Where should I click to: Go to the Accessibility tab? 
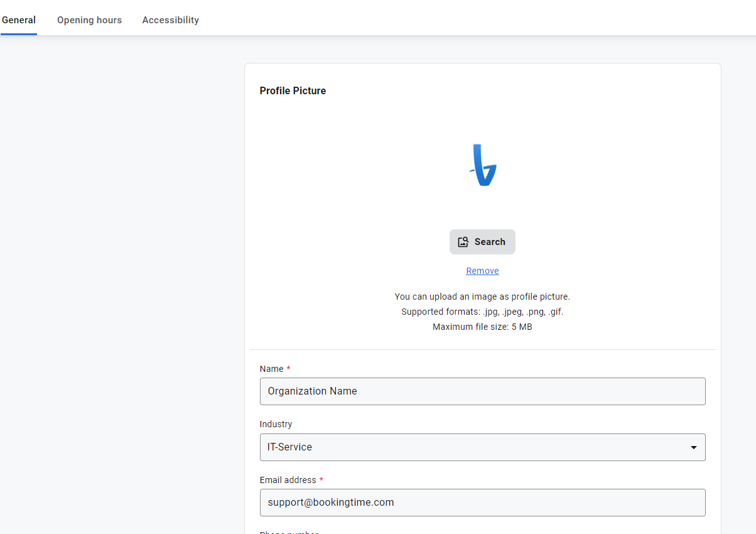(170, 20)
